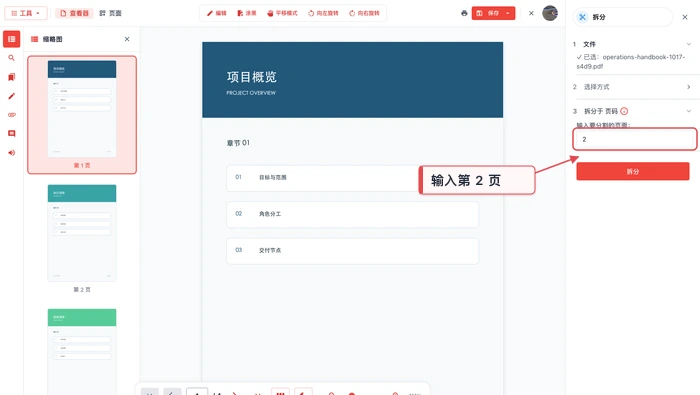Open the 保存 button dropdown arrow
Screen dimensions: 700x395
508,13
